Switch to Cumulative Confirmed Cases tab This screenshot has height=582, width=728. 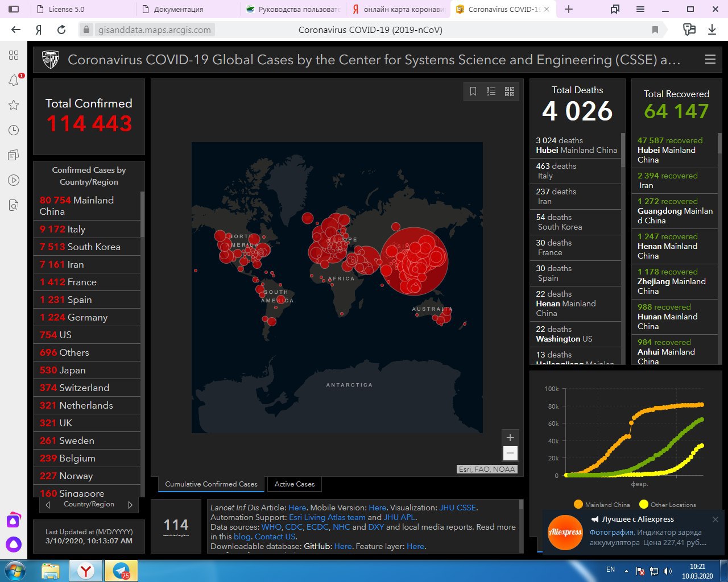pyautogui.click(x=211, y=484)
